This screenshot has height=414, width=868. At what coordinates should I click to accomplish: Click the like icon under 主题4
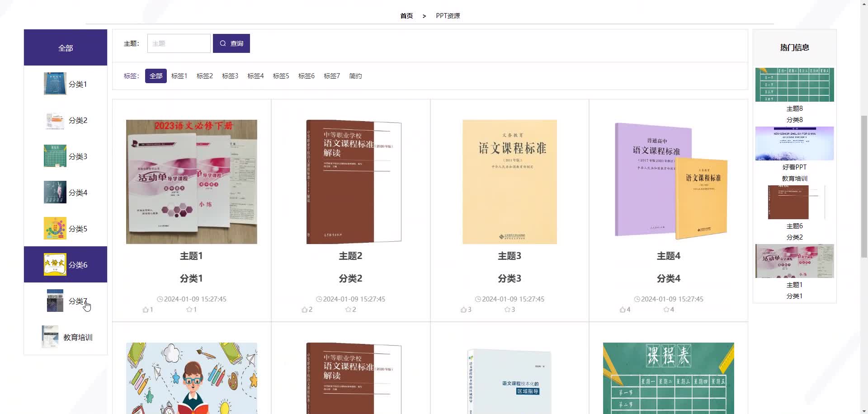pyautogui.click(x=623, y=310)
